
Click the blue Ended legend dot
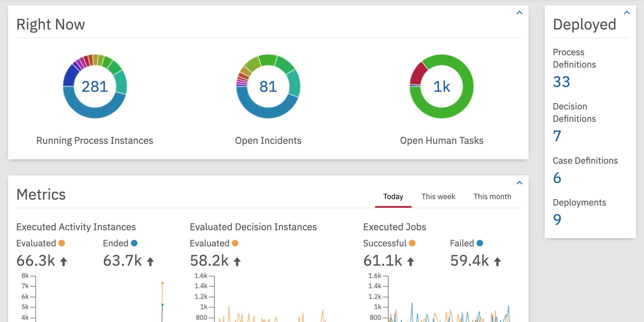tap(134, 243)
